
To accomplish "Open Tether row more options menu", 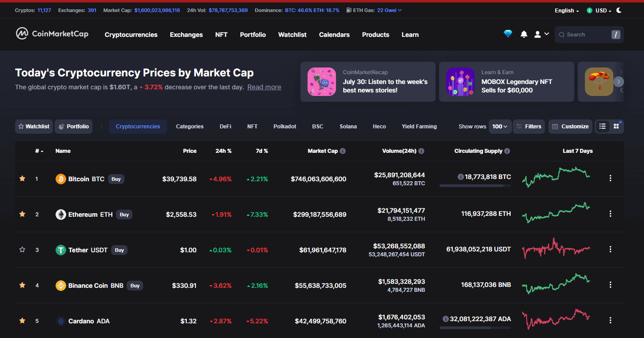I will tap(610, 249).
